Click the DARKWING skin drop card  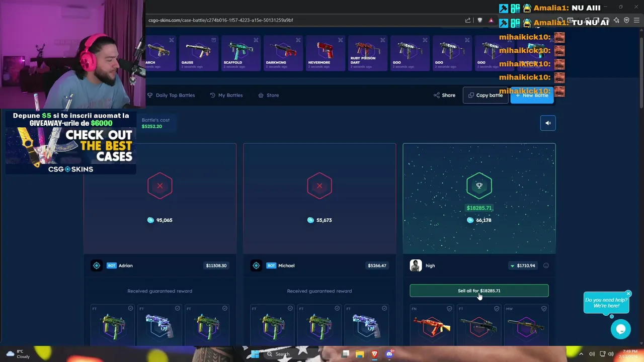282,52
